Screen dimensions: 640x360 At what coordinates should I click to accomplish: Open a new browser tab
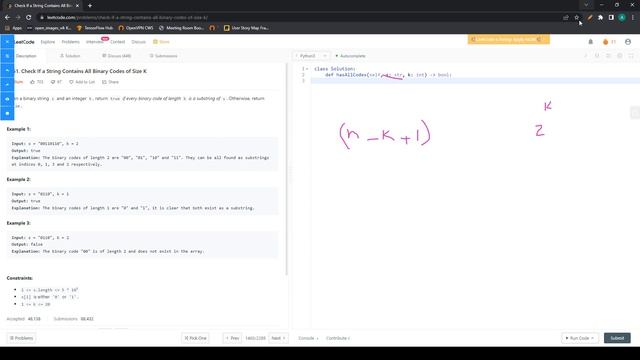pyautogui.click(x=90, y=6)
